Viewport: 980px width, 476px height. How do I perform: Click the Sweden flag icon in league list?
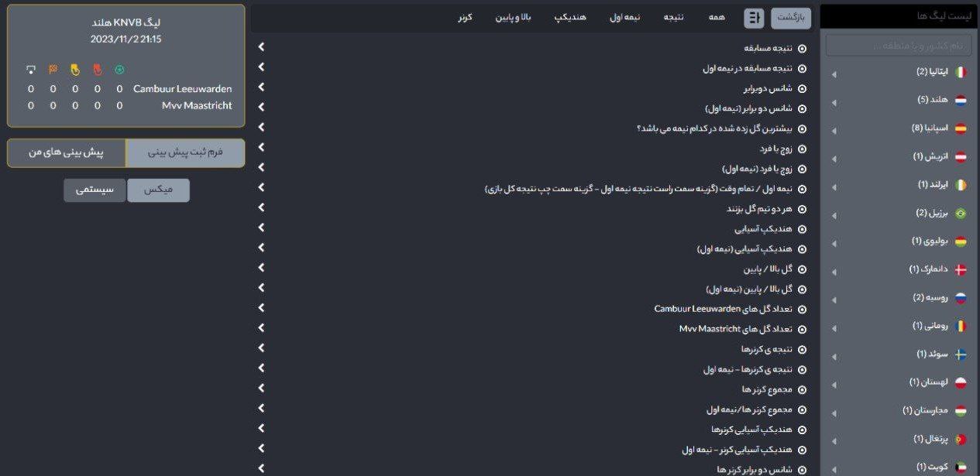click(960, 354)
